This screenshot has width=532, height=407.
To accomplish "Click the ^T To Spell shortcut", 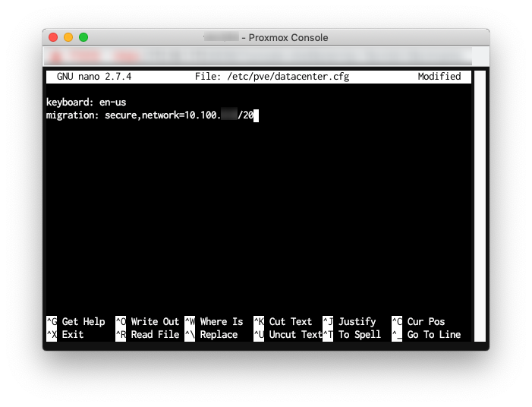I will 351,335.
